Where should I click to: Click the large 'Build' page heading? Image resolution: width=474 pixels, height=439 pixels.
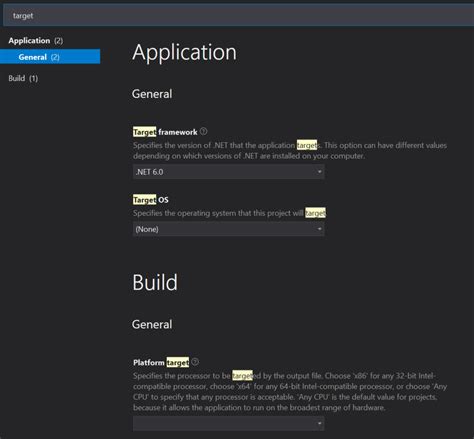(x=155, y=283)
